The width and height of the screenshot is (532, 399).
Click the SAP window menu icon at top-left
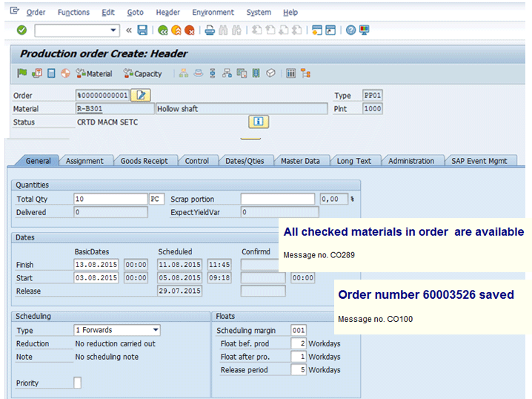click(15, 11)
